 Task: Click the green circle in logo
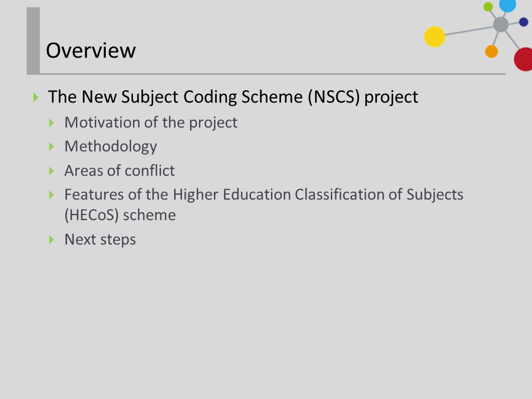click(x=488, y=7)
